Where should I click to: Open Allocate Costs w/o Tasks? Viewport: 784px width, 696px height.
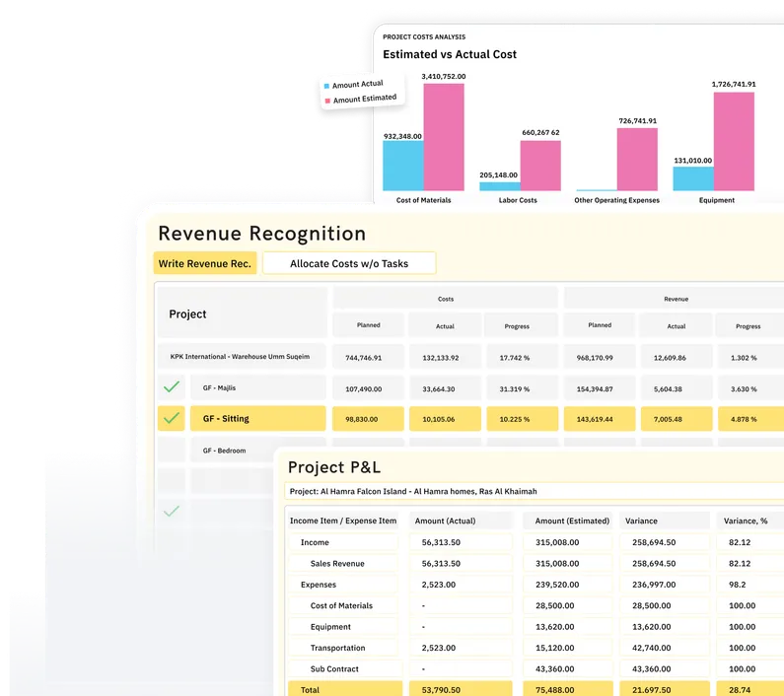349,263
